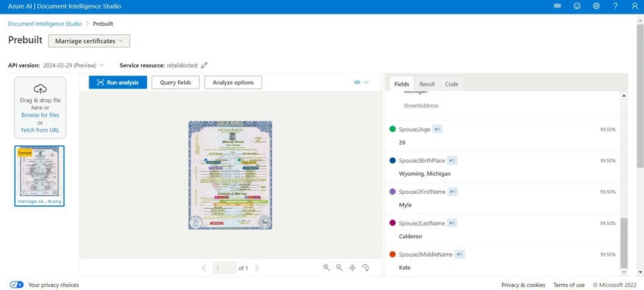
Task: Click the Azure AI Document Intelligence Studio title
Action: [x=64, y=7]
